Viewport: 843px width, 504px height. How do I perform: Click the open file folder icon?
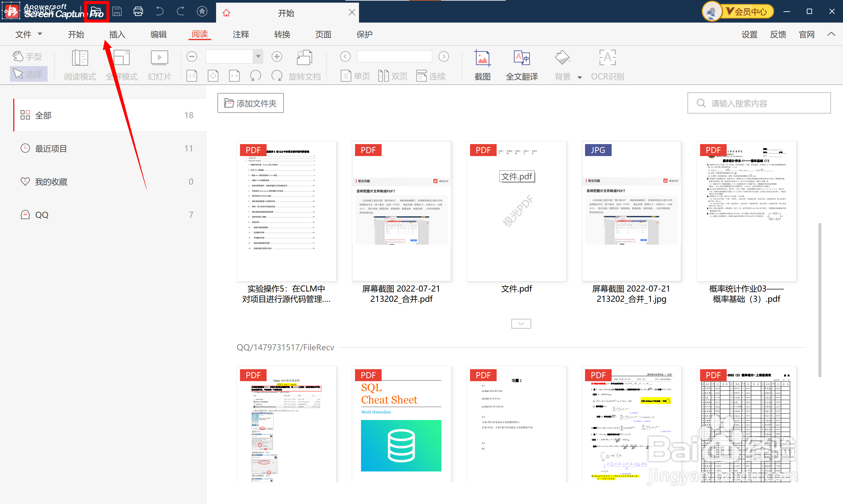point(96,12)
